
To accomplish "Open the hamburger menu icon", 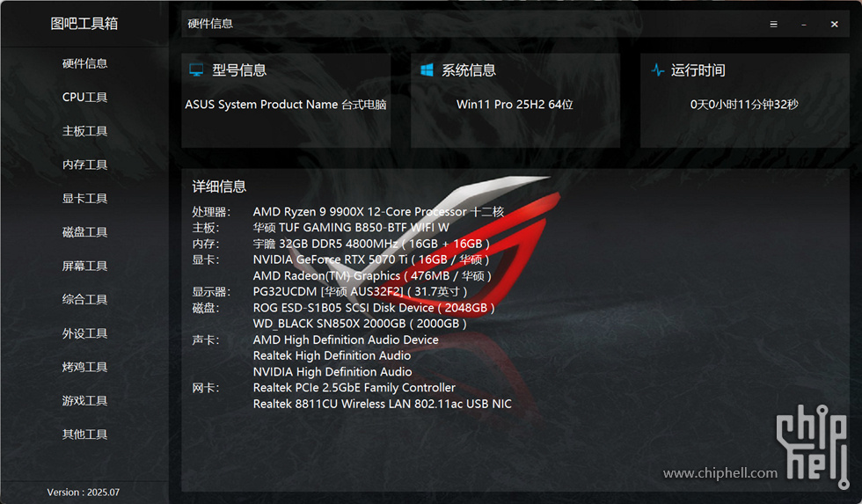I will [x=773, y=24].
